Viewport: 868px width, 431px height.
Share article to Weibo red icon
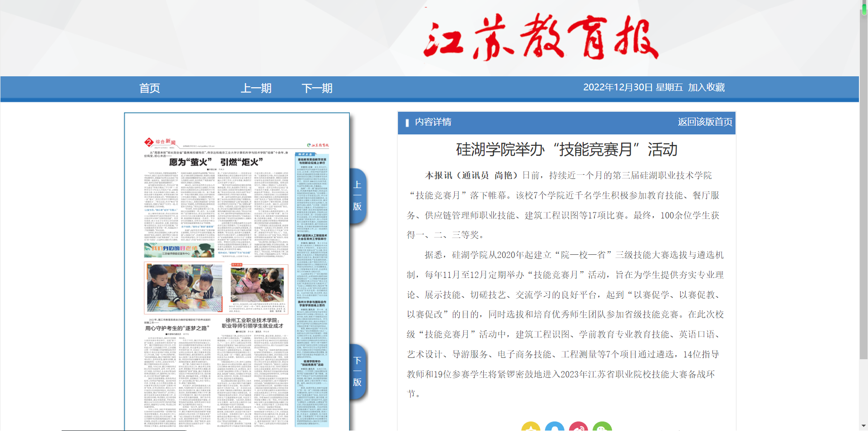click(578, 427)
